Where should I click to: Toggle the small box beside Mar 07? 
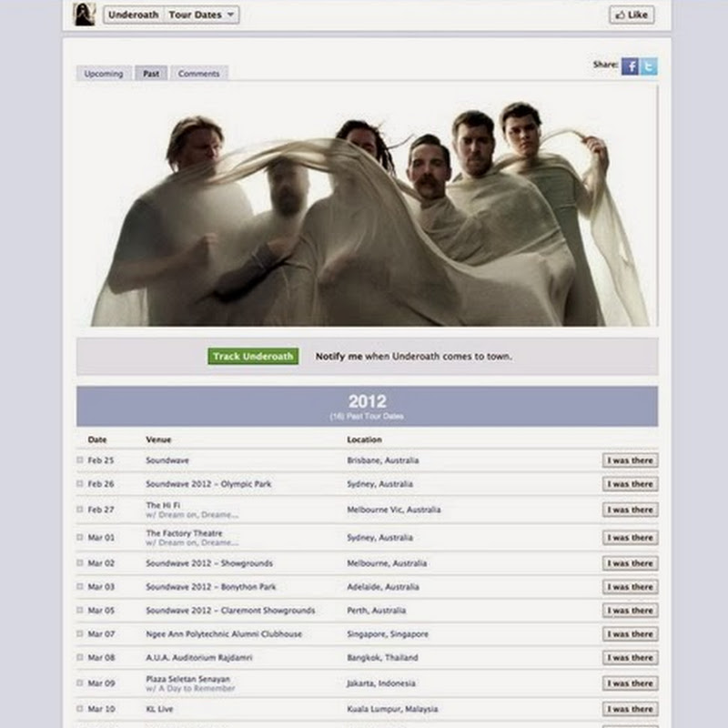tap(80, 633)
